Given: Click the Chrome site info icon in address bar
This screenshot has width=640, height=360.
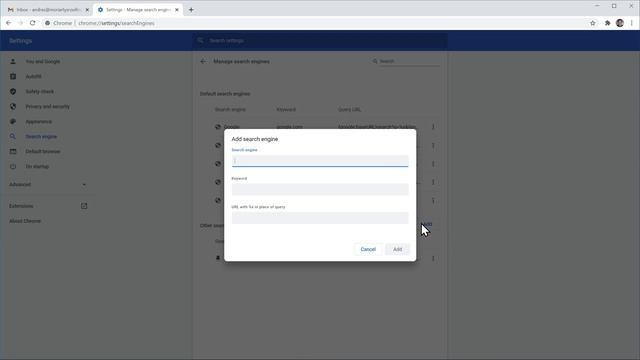Looking at the screenshot, I should (47, 23).
